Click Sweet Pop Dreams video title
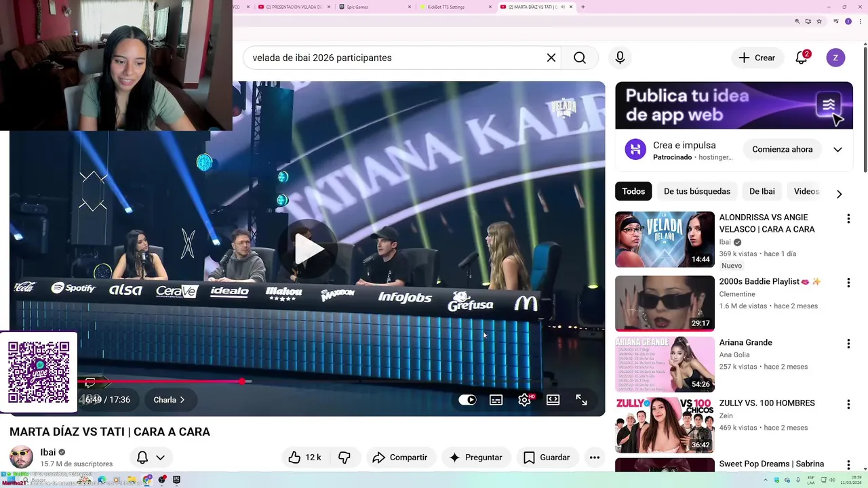Screen dimensions: 868x488 772,464
